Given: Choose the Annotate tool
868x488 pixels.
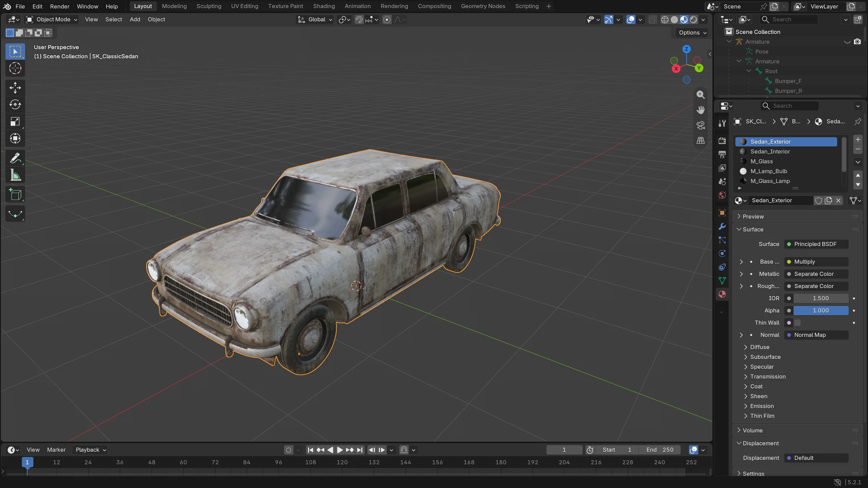Looking at the screenshot, I should coord(15,158).
